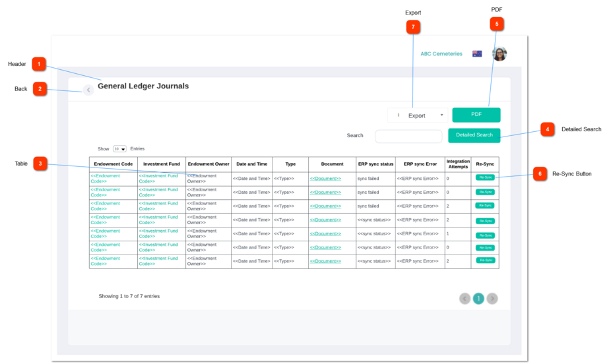Open the ABC Cemeteries link

tap(441, 53)
